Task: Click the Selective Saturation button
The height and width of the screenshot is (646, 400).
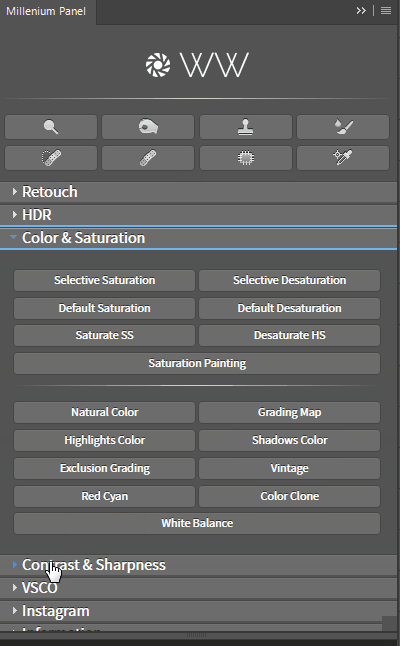Action: (x=105, y=280)
